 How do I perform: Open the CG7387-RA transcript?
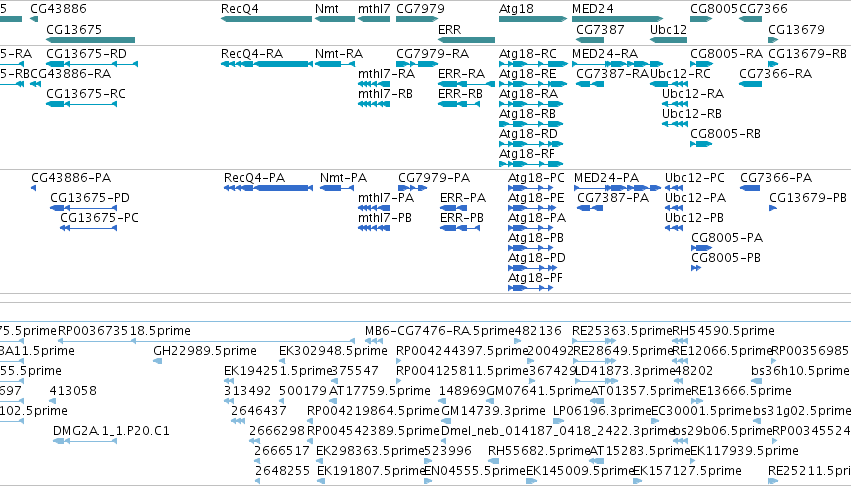[x=590, y=84]
